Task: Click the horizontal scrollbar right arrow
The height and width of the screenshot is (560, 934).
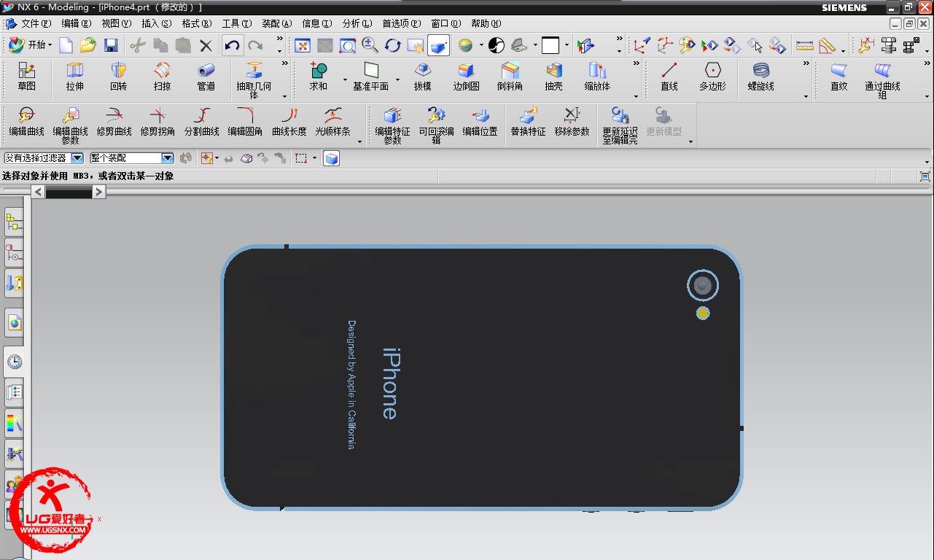Action: pyautogui.click(x=99, y=192)
